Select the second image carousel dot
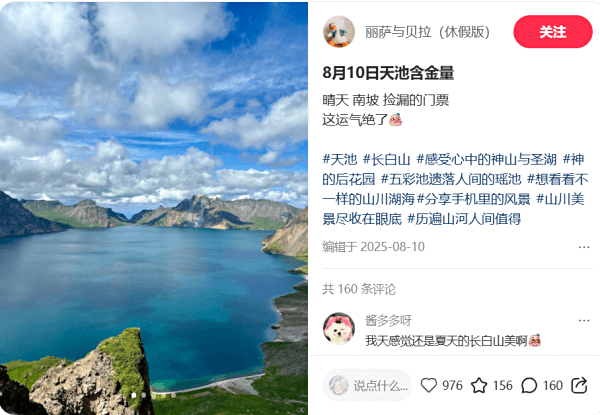Viewport: 600px width, 415px height. [143, 395]
